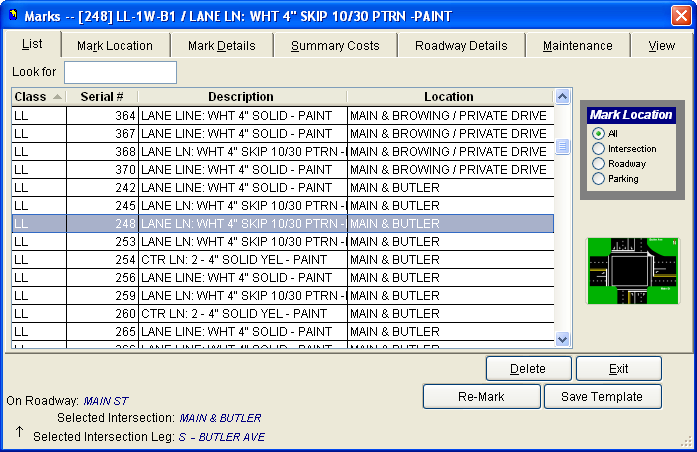Image resolution: width=697 pixels, height=452 pixels.
Task: Choose the Parking radio option
Action: [x=598, y=179]
